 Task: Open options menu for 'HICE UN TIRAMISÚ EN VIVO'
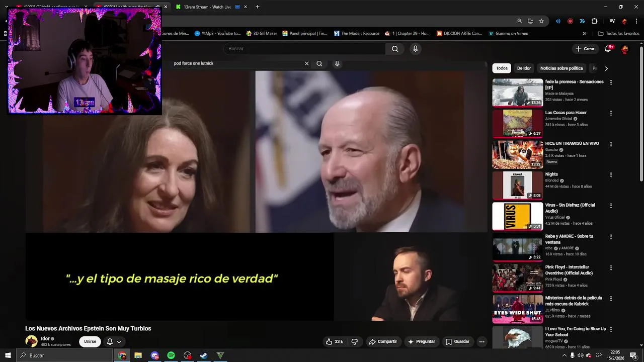coord(611,144)
